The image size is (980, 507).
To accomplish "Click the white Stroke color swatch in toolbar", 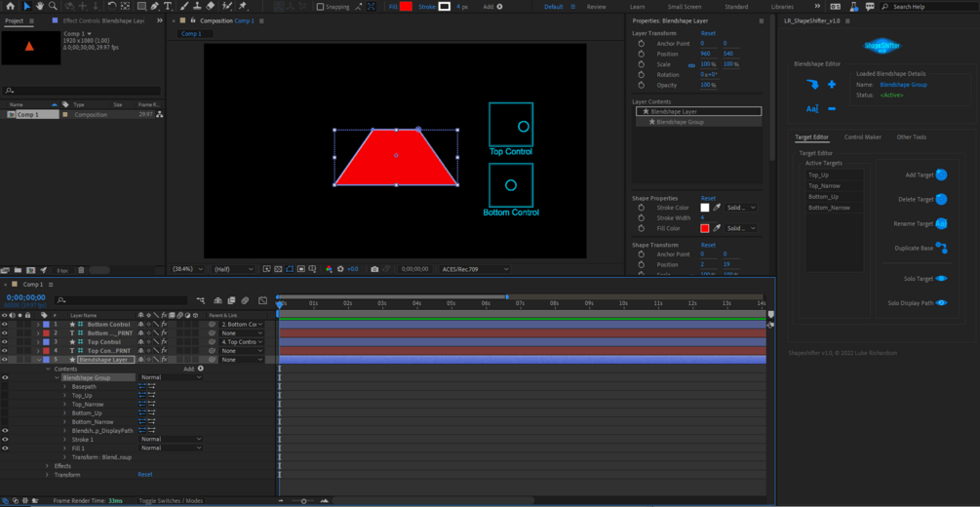I will click(445, 6).
